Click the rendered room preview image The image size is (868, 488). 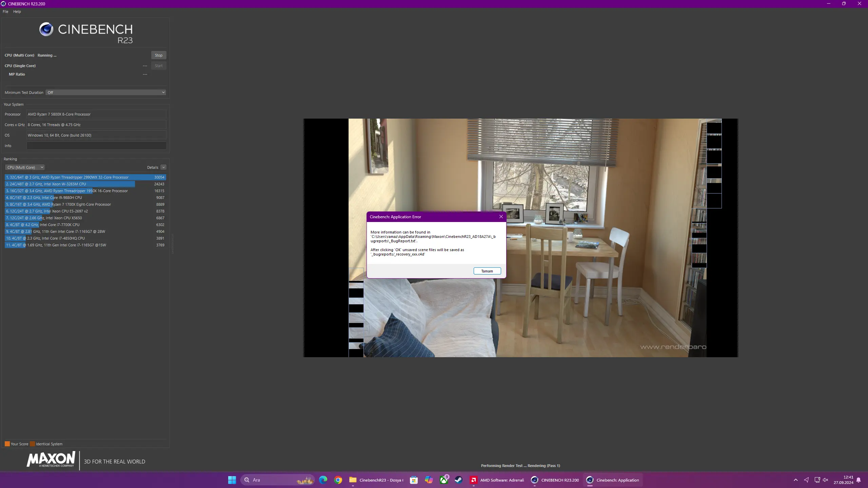pyautogui.click(x=520, y=238)
